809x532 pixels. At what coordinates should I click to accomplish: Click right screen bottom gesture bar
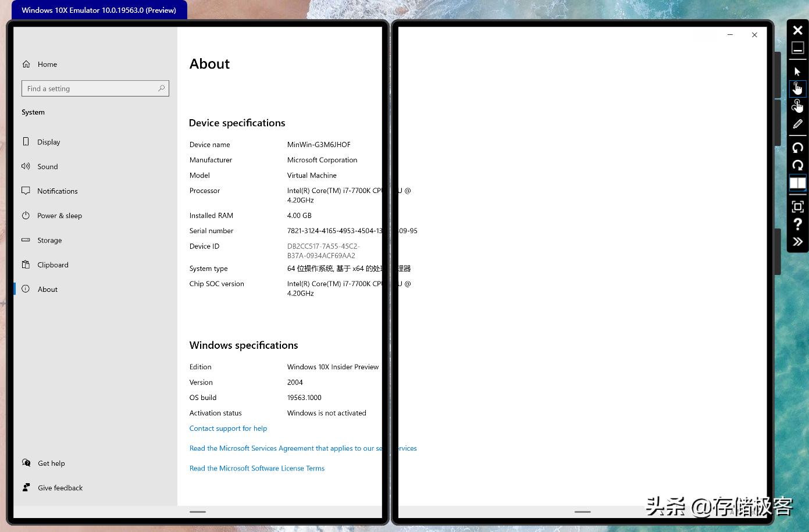[x=583, y=512]
